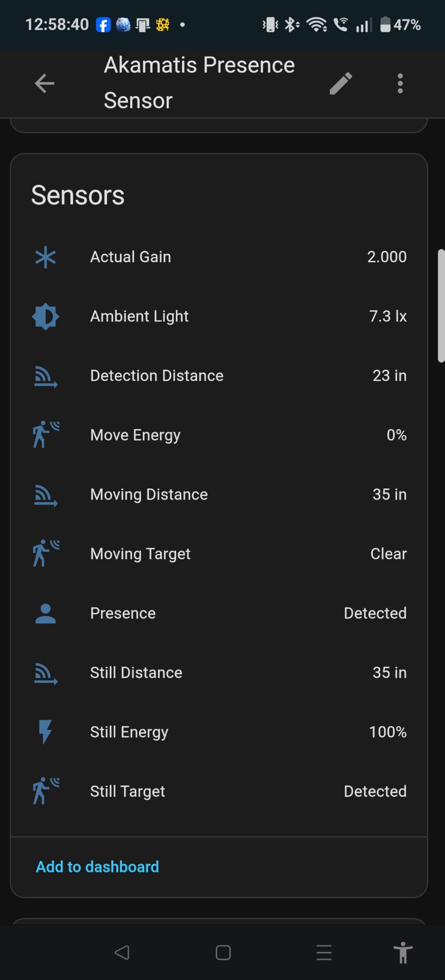Tap the accessibility shortcut figure icon
The width and height of the screenshot is (445, 980).
[403, 952]
